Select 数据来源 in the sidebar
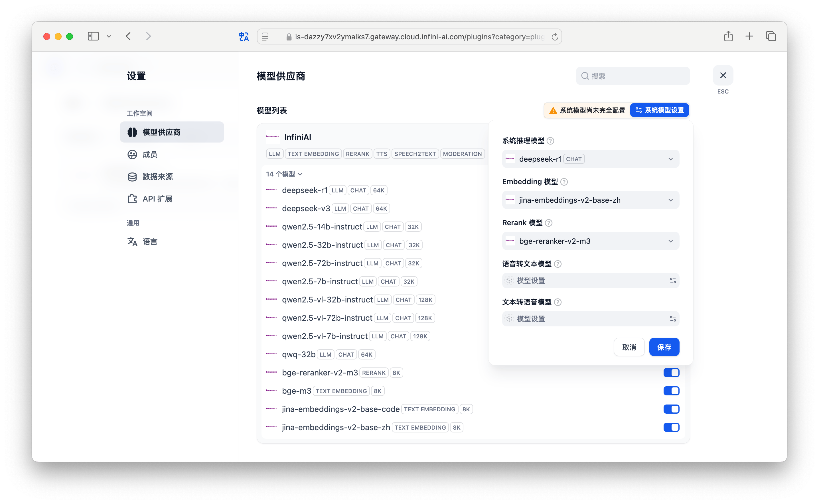This screenshot has height=504, width=819. tap(157, 177)
